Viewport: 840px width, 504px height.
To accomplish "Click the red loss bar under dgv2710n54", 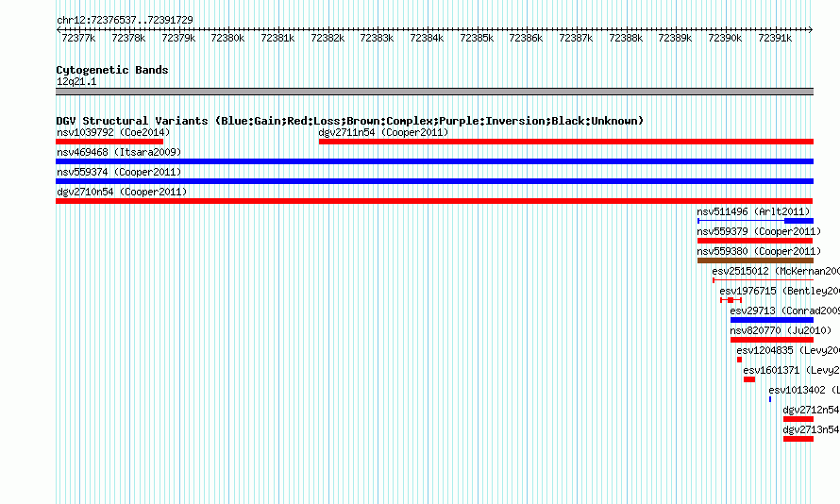I will [434, 201].
